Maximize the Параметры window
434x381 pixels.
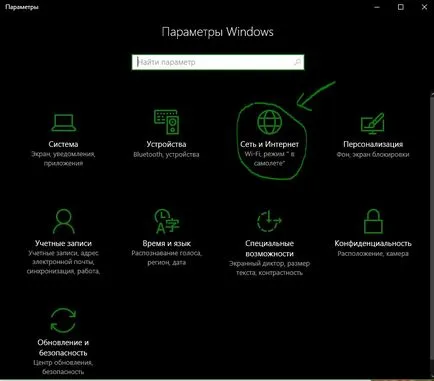(x=401, y=7)
